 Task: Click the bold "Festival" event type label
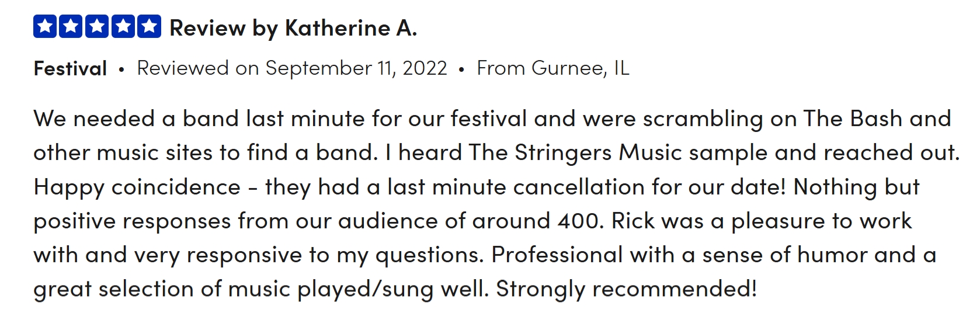point(70,69)
